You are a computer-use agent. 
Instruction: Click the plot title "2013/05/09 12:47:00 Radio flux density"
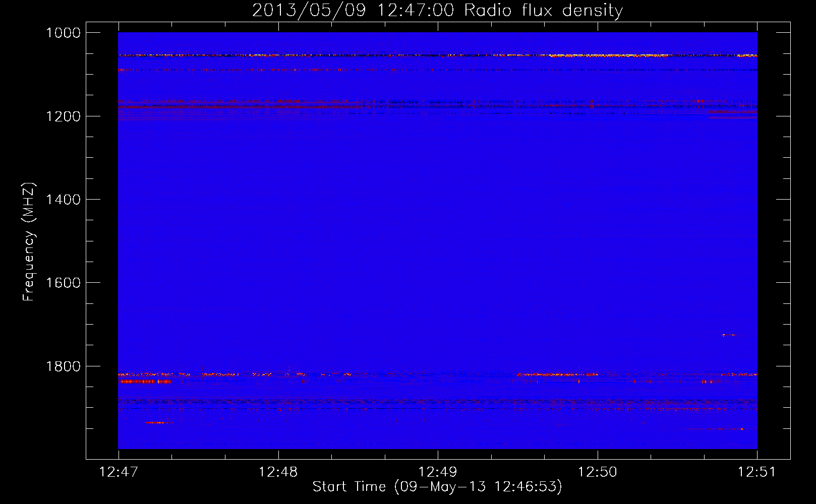pos(437,10)
